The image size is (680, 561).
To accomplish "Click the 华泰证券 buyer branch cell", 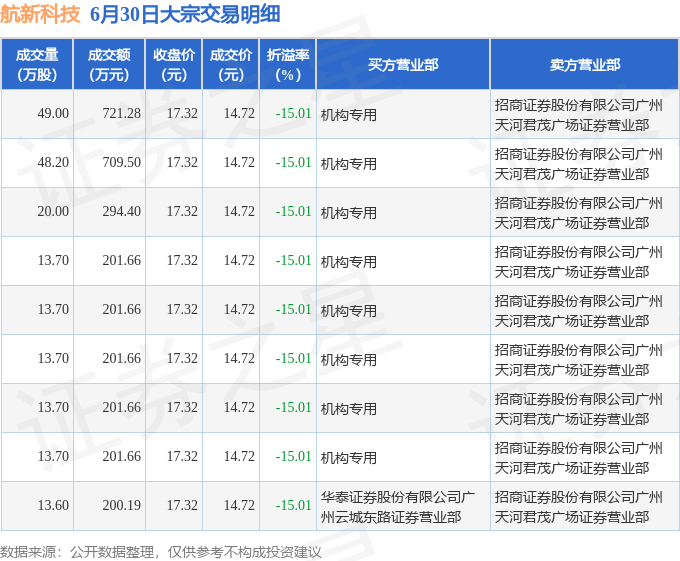I will (403, 506).
